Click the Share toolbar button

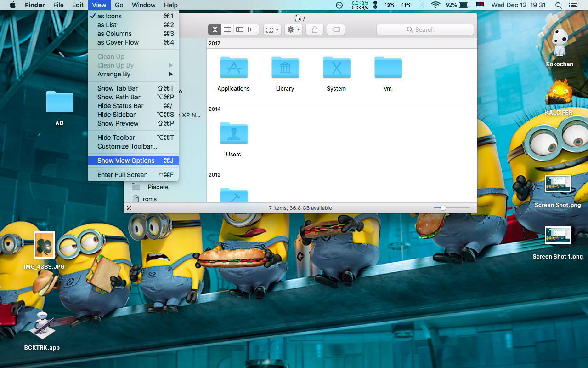click(x=315, y=29)
